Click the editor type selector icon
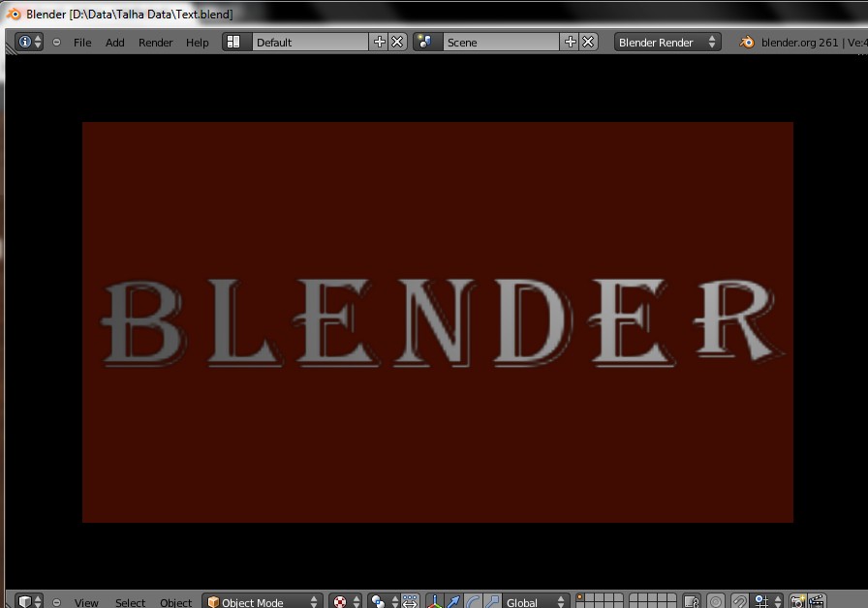Screen dimensions: 868x608 point(23,600)
